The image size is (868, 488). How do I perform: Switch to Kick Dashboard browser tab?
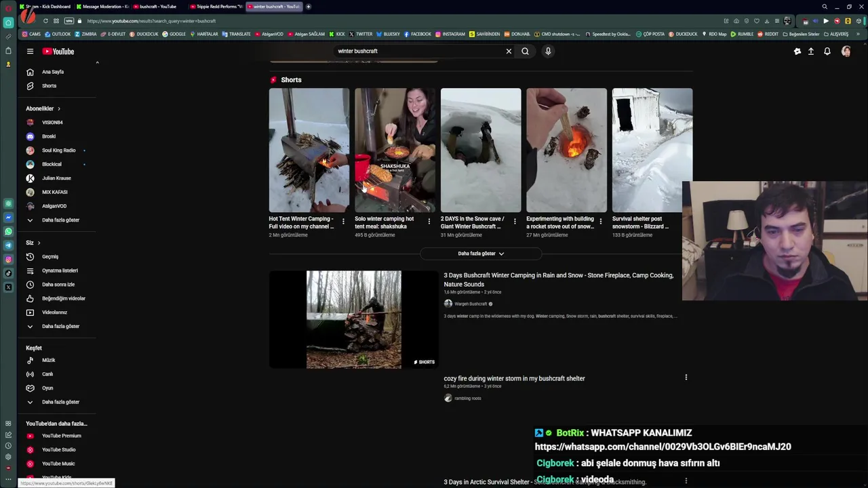45,7
